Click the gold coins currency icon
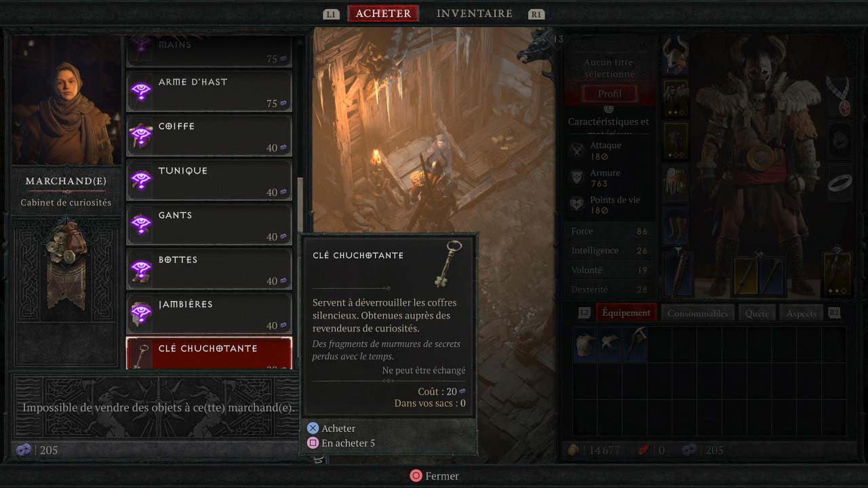The height and width of the screenshot is (488, 868). click(574, 450)
